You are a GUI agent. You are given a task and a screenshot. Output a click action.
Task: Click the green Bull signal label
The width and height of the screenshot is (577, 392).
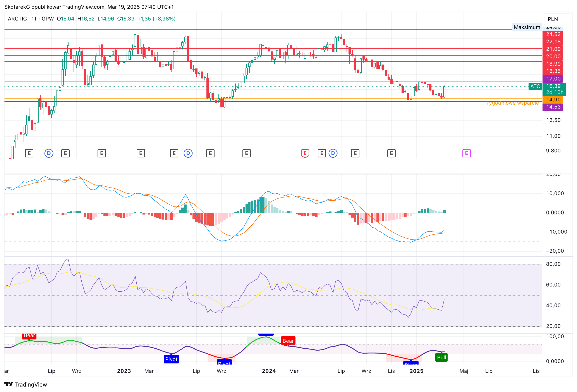click(441, 358)
